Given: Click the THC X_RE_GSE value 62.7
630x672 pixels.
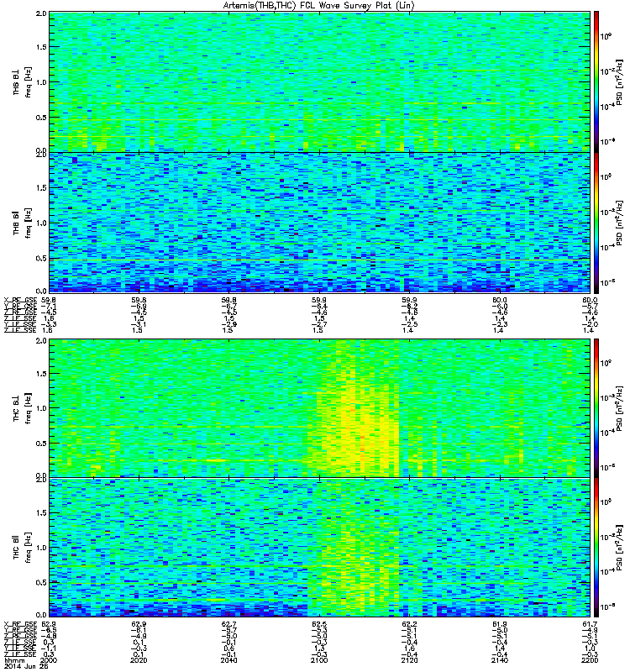Looking at the screenshot, I should [228, 624].
